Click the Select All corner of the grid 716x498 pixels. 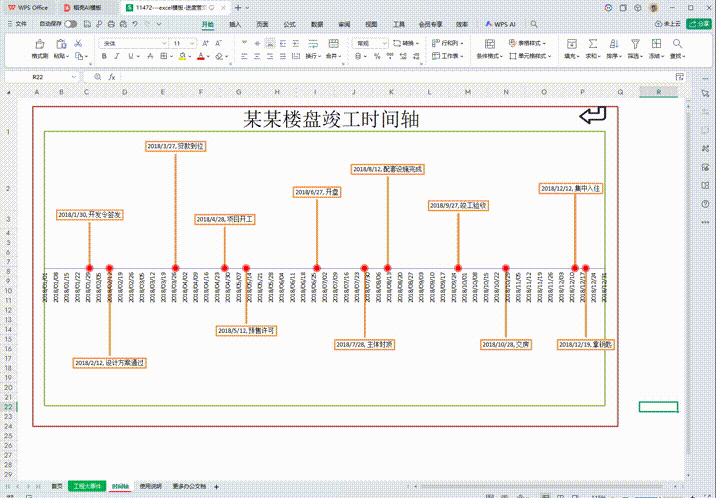(x=9, y=92)
